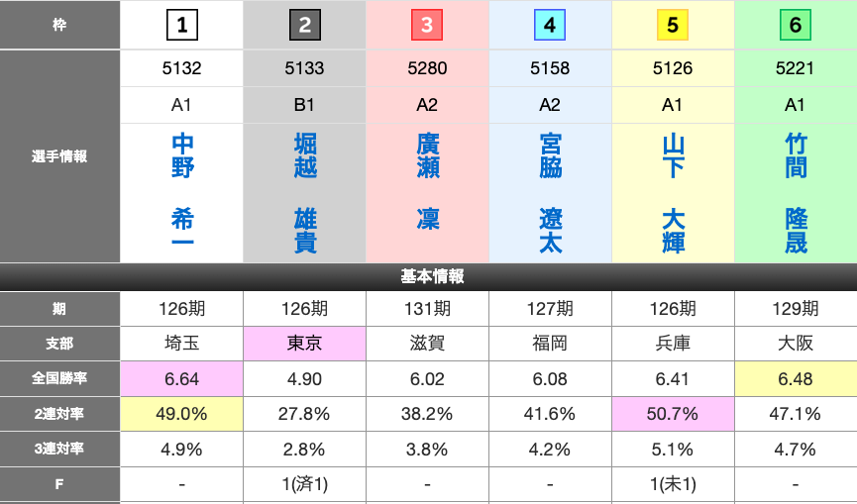This screenshot has width=857, height=504.
Task: Click the 基本情報 section header bar
Action: [x=428, y=277]
